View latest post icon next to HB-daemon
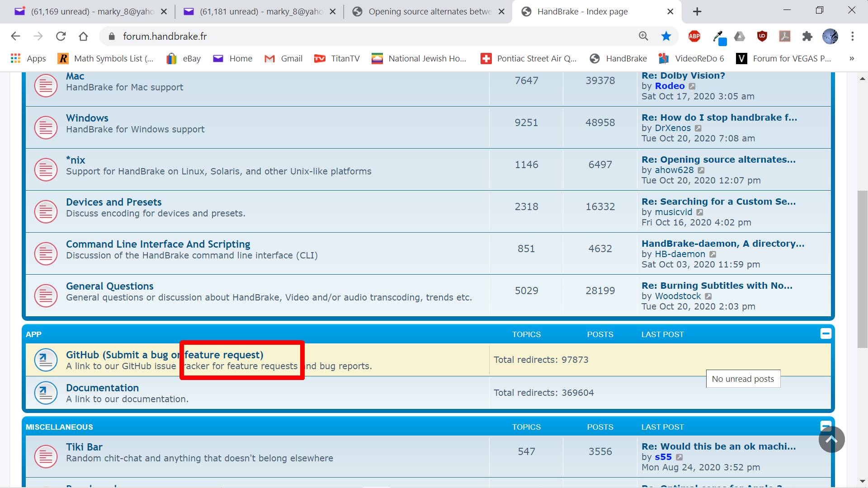Viewport: 868px width, 488px height. [x=713, y=254]
